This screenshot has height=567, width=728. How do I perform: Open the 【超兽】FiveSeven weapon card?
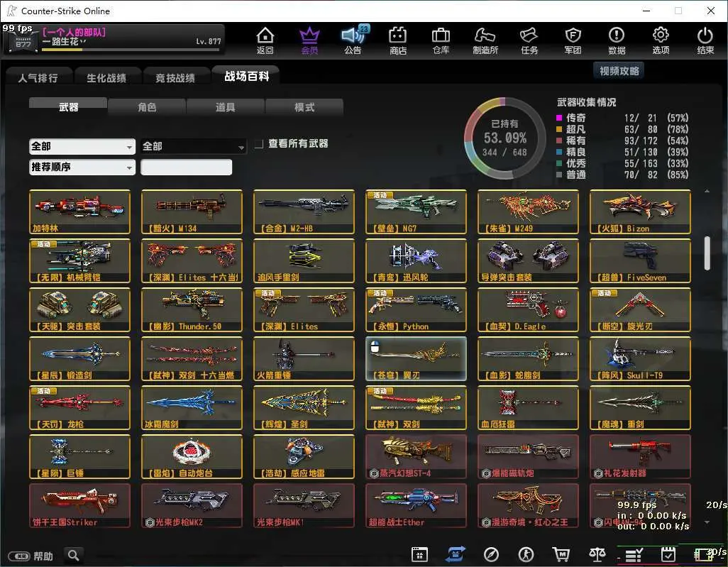(x=640, y=261)
